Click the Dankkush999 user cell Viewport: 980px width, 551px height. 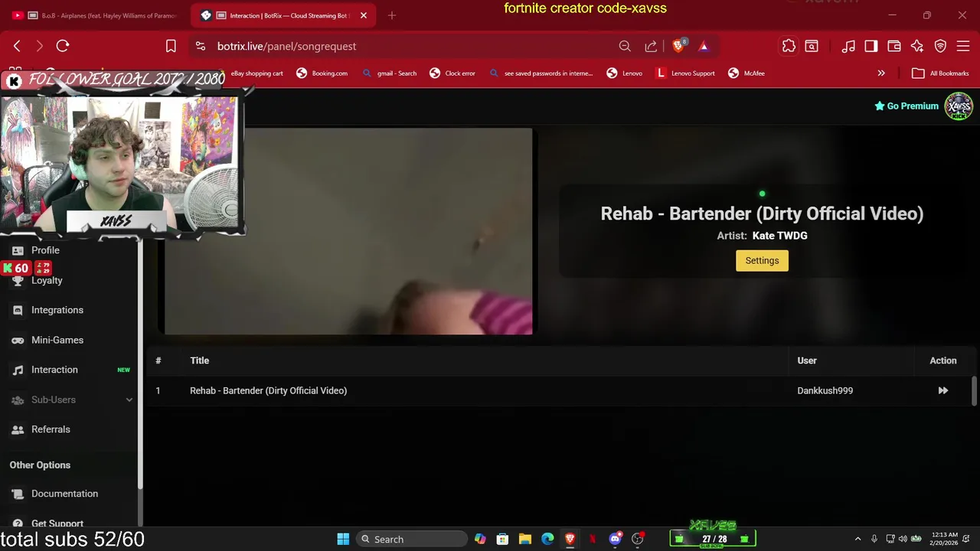[825, 390]
